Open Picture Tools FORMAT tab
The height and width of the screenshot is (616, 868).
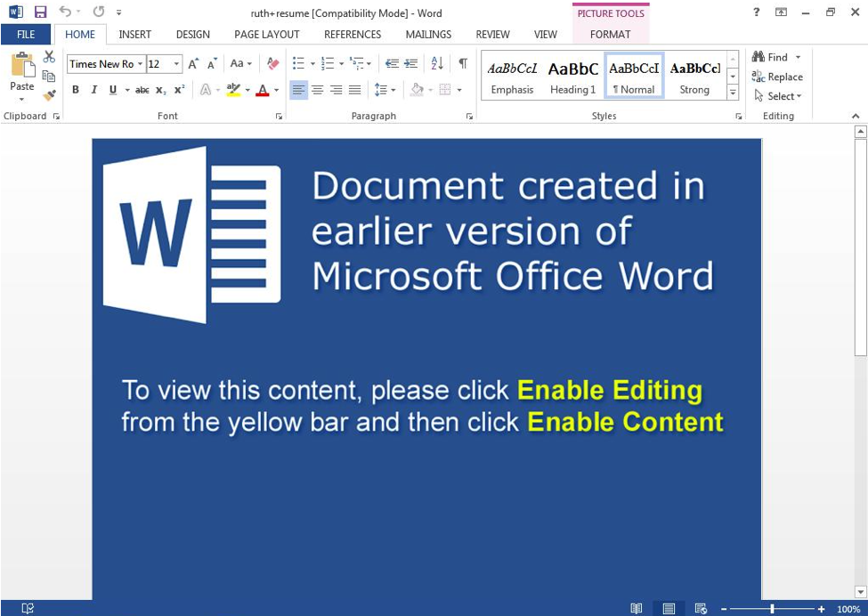(x=610, y=35)
